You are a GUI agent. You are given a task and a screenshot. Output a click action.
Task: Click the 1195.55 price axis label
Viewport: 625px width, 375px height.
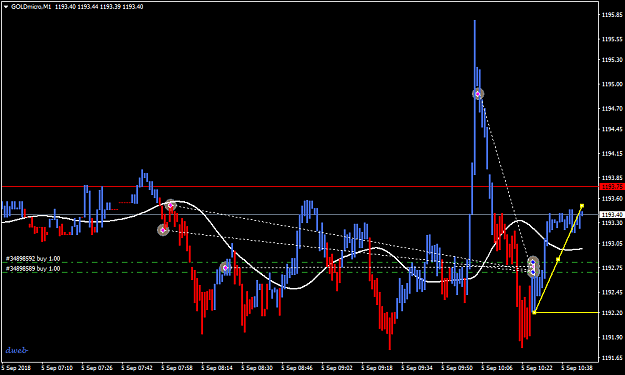coord(612,39)
